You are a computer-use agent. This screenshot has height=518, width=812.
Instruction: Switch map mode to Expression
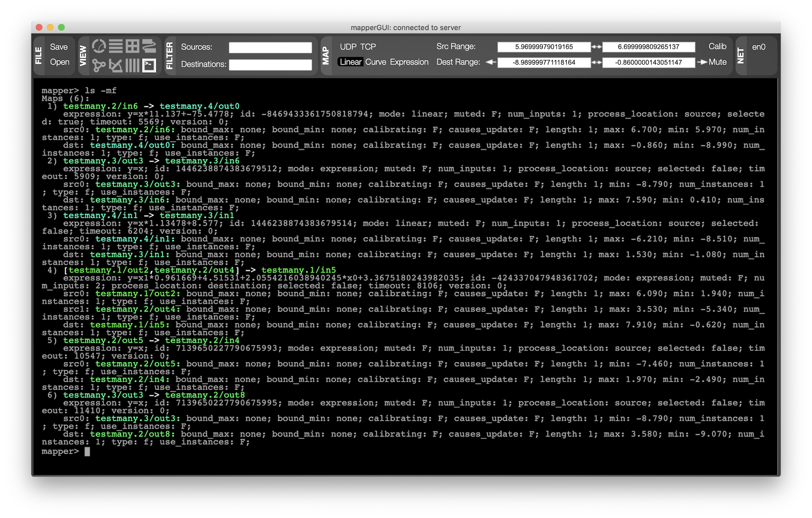pyautogui.click(x=409, y=62)
